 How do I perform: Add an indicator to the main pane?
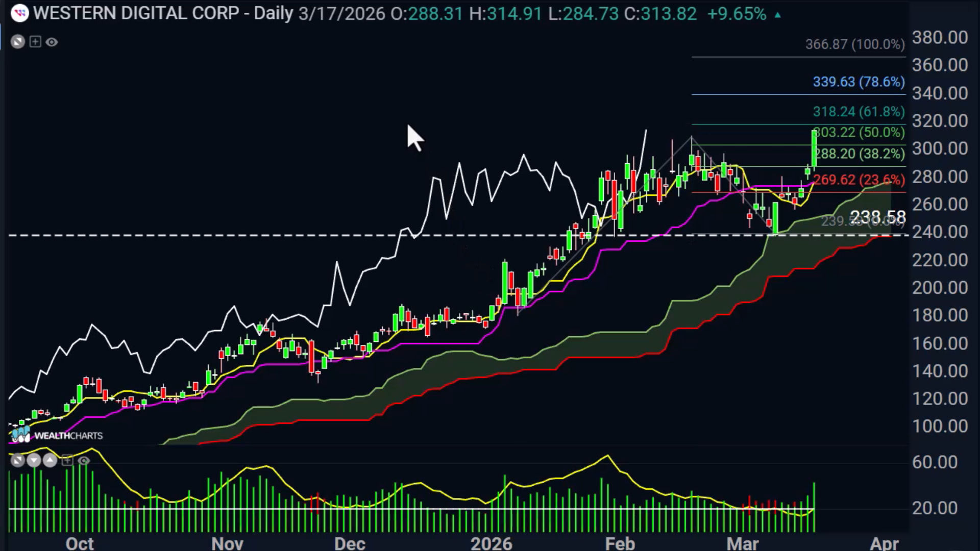tap(35, 42)
